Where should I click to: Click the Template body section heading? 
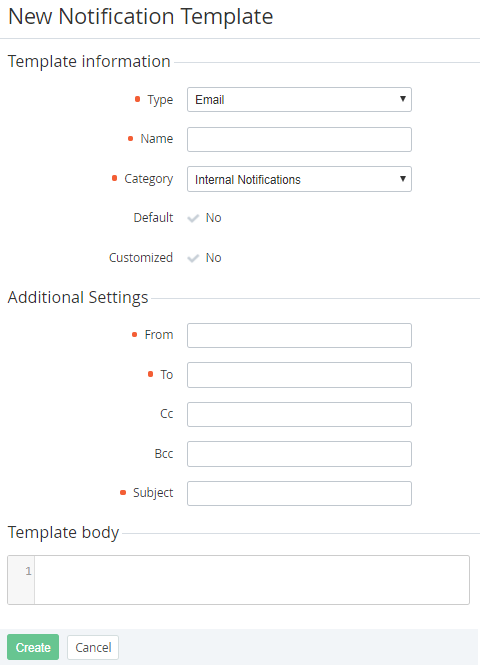pyautogui.click(x=63, y=533)
